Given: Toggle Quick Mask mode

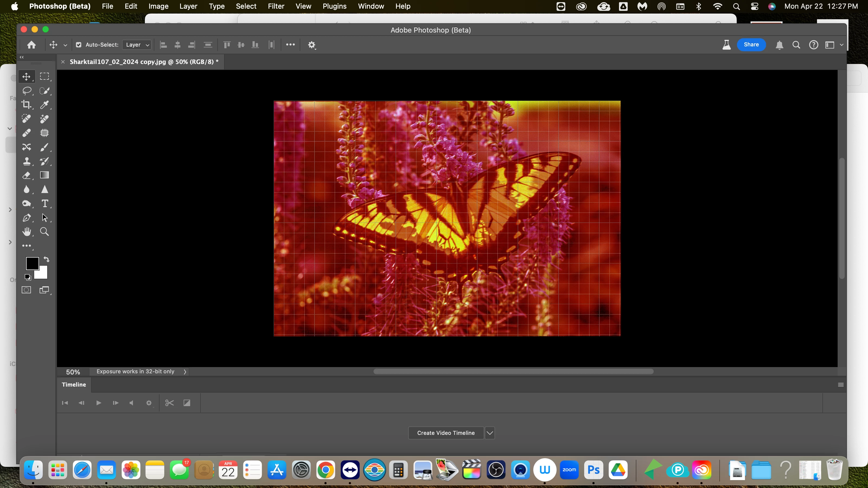Looking at the screenshot, I should tap(26, 290).
